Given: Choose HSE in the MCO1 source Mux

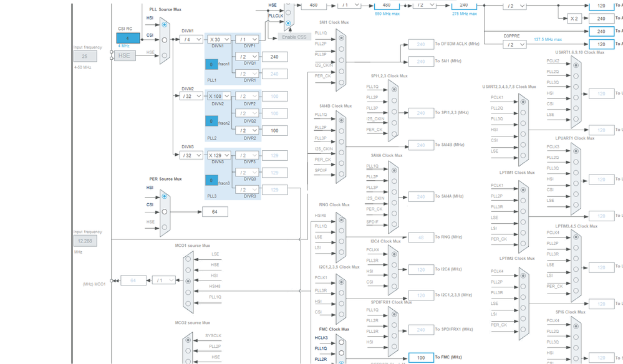Looking at the screenshot, I should 188,270.
